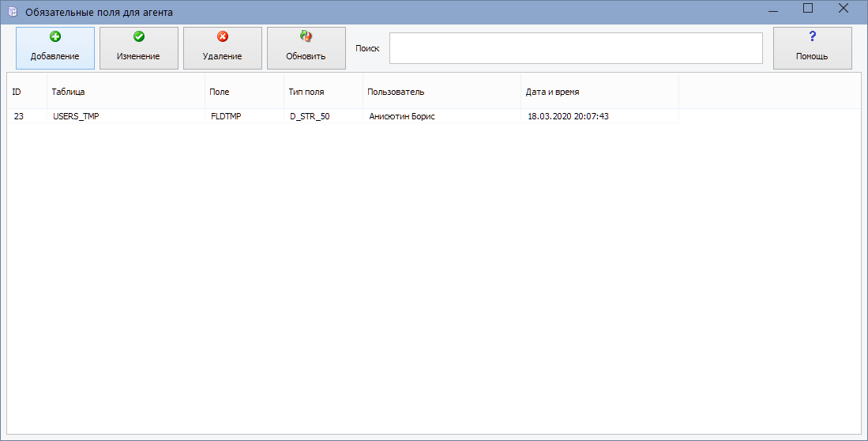The height and width of the screenshot is (441, 868).
Task: Click the 18.03.2020 20:07:43 timestamp cell
Action: click(568, 116)
